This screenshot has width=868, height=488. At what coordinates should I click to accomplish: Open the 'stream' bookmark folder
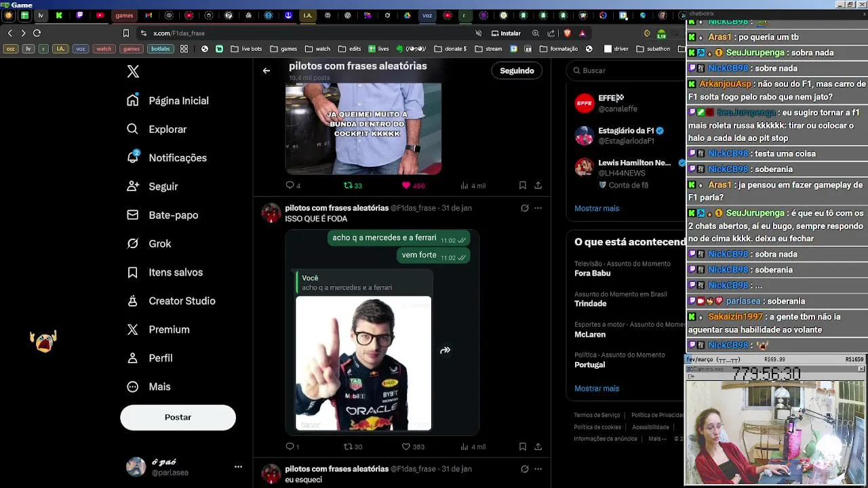[x=488, y=49]
